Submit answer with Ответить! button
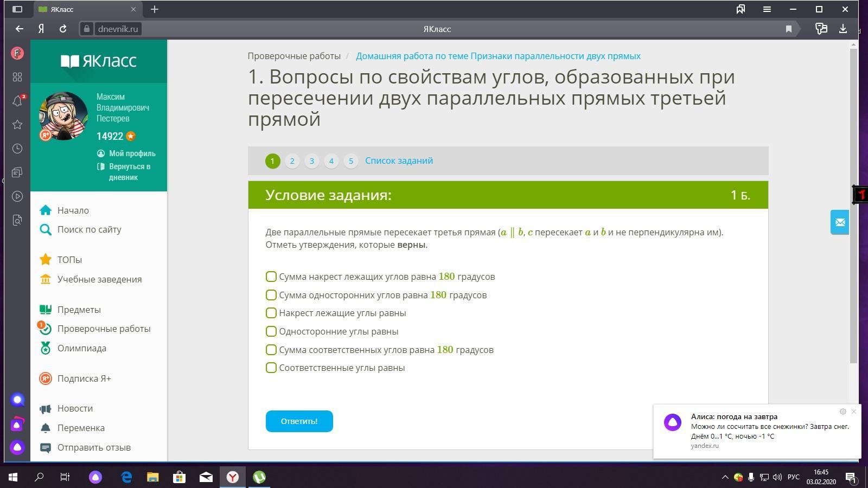Image resolution: width=868 pixels, height=488 pixels. [299, 421]
